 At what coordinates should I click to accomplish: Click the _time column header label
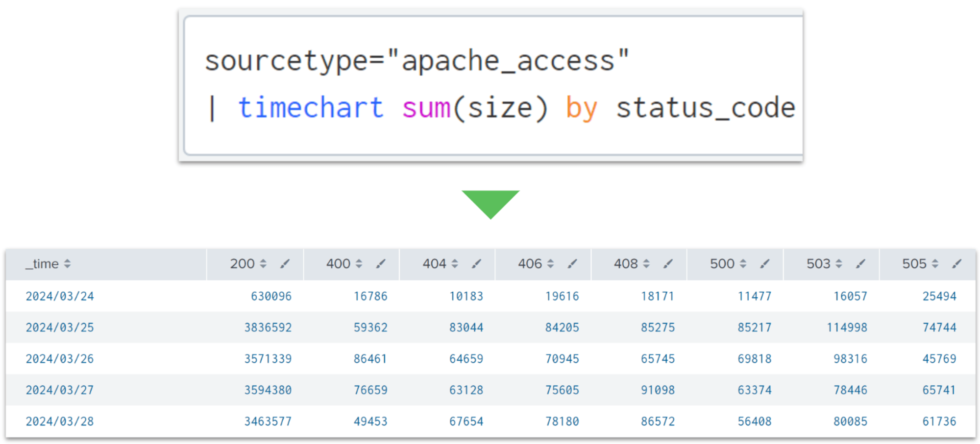[x=42, y=264]
